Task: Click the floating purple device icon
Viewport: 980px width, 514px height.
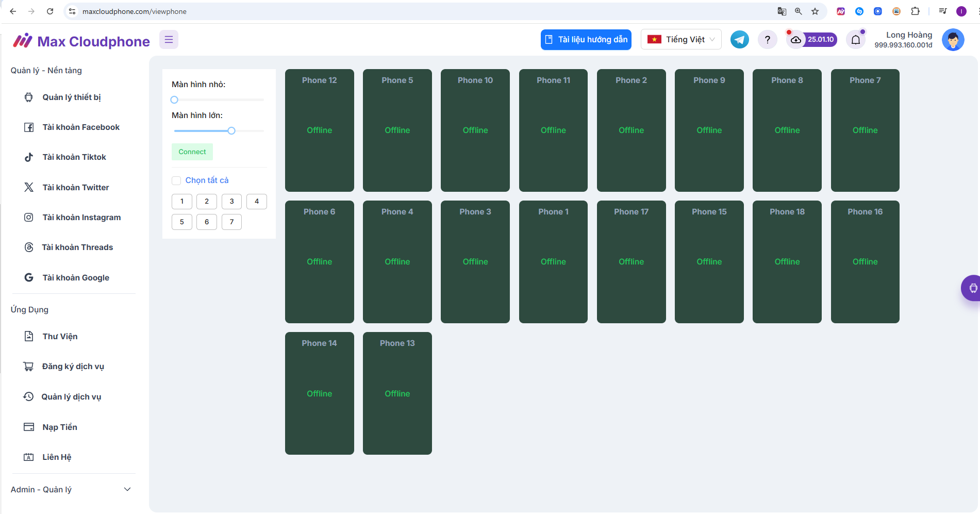Action: (972, 288)
